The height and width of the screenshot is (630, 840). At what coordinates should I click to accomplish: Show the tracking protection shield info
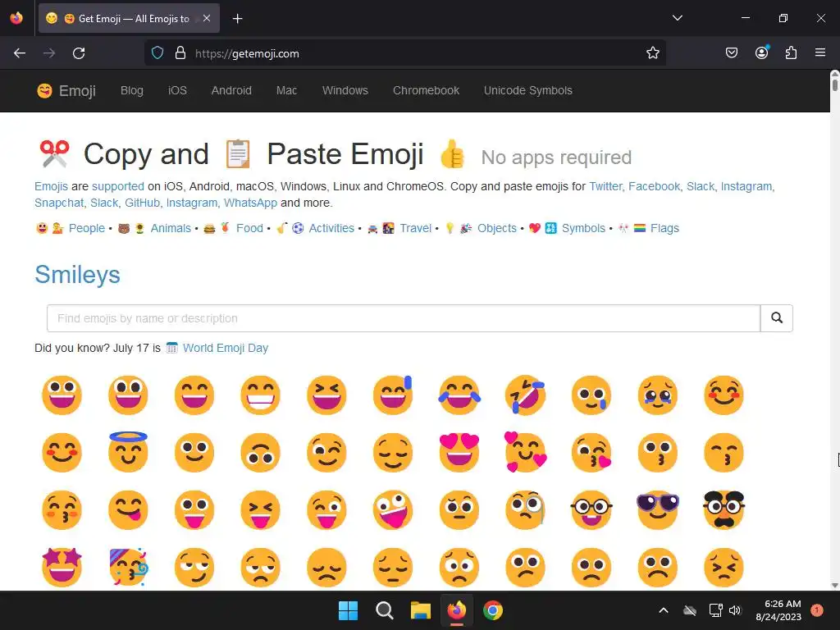[157, 53]
